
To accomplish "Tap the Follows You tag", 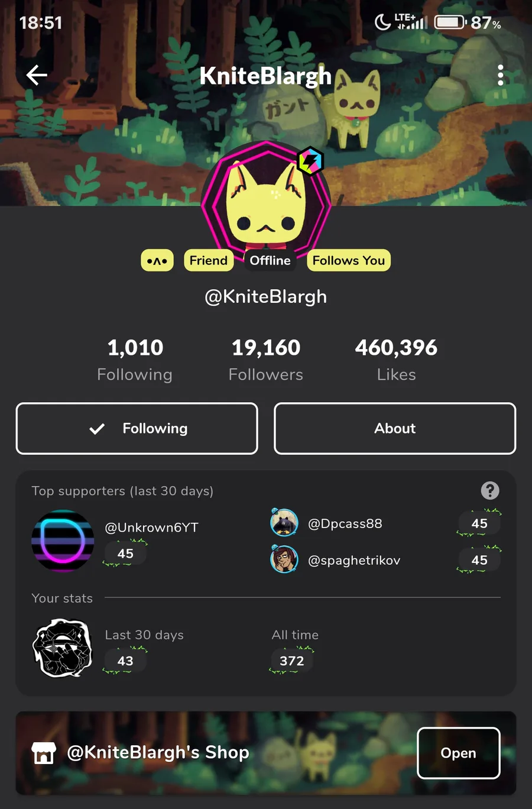I will [349, 260].
